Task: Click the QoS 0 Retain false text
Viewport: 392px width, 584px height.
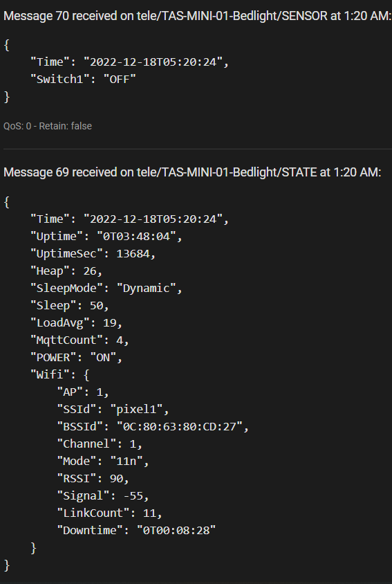Action: coord(48,126)
